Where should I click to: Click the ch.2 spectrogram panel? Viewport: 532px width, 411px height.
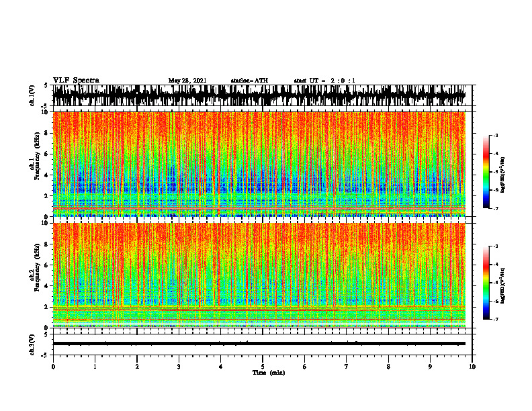pyautogui.click(x=259, y=275)
